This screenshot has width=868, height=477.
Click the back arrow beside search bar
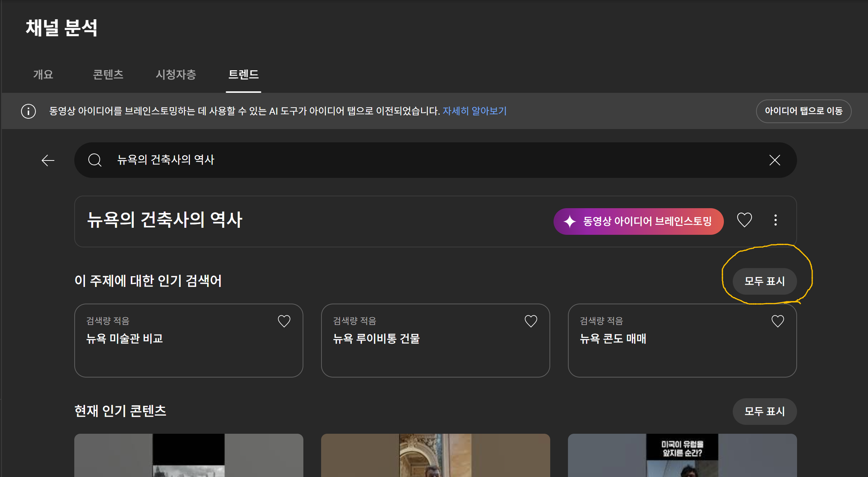pyautogui.click(x=48, y=160)
